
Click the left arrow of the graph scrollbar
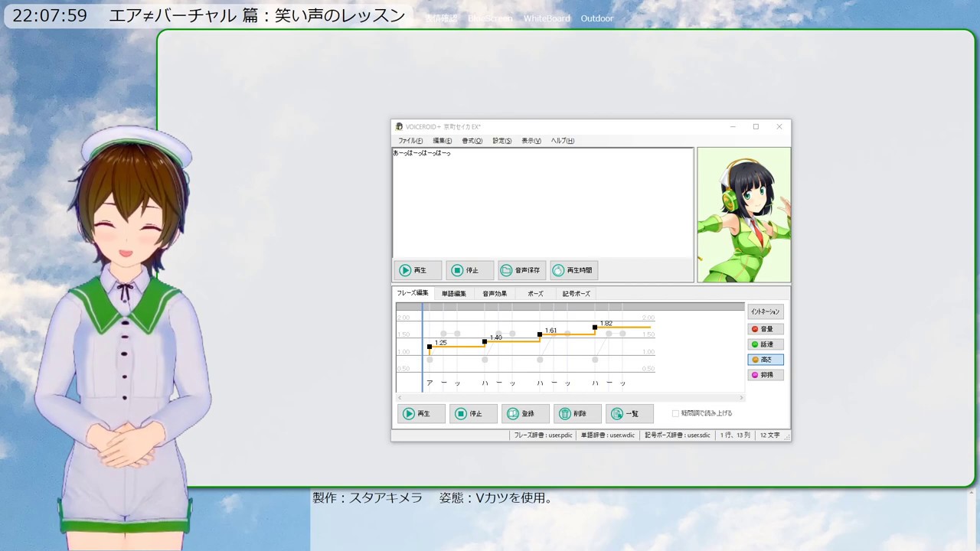[x=399, y=398]
